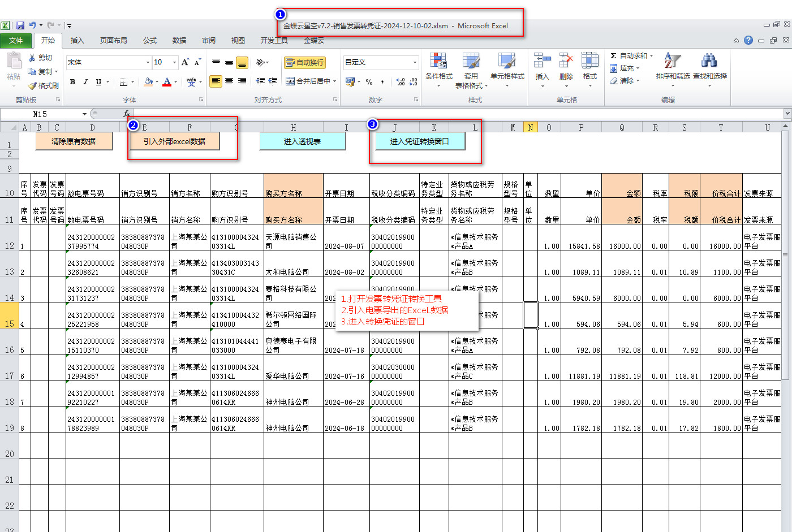Click the Save icon in quick access toolbar

pos(20,25)
